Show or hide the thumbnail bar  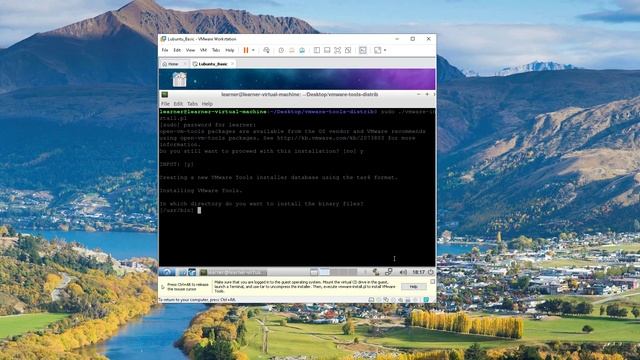click(327, 50)
